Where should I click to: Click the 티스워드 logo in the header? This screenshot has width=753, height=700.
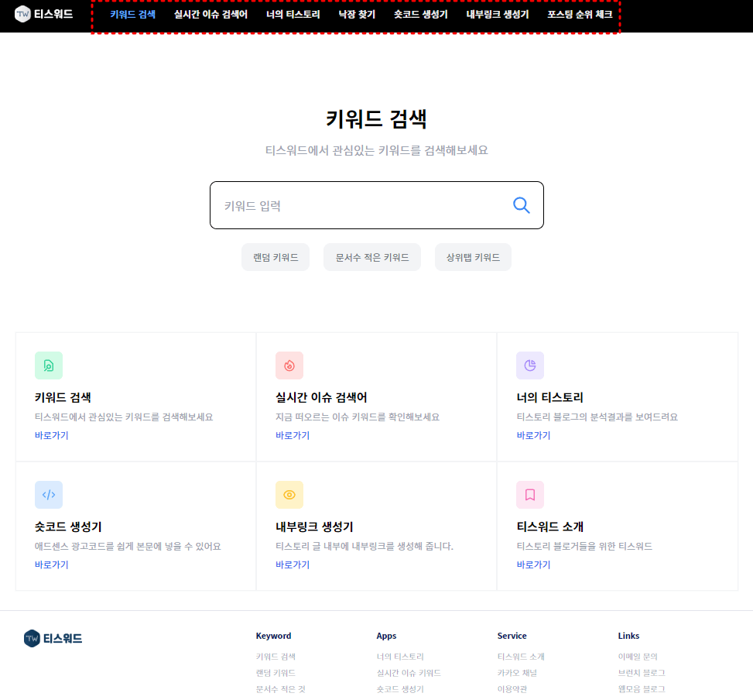pos(43,14)
